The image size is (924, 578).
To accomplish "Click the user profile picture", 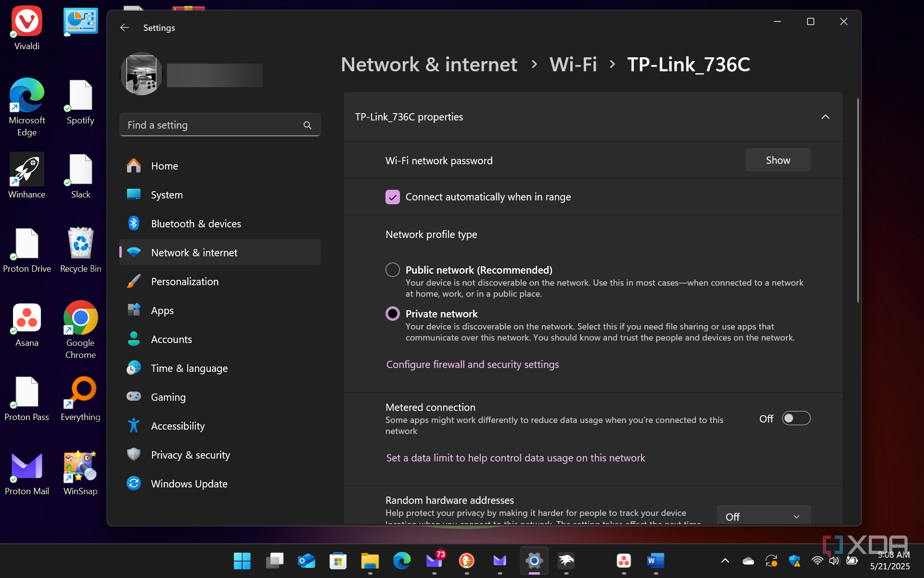I will tap(141, 74).
